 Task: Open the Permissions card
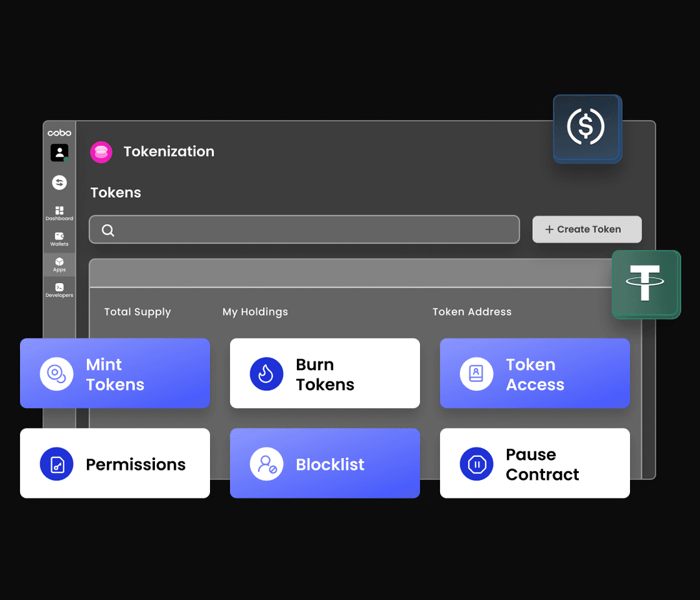point(115,464)
